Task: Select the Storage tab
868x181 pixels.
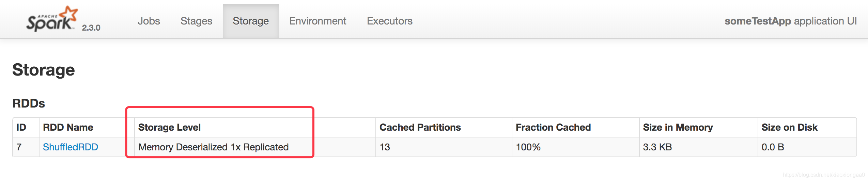Action: click(251, 21)
